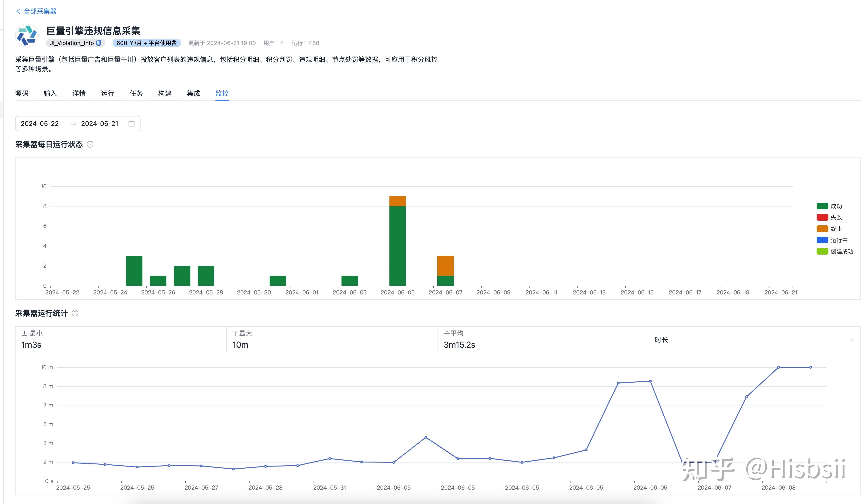
Task: Click help icon beside 采集器每日运行状态
Action: (x=90, y=144)
